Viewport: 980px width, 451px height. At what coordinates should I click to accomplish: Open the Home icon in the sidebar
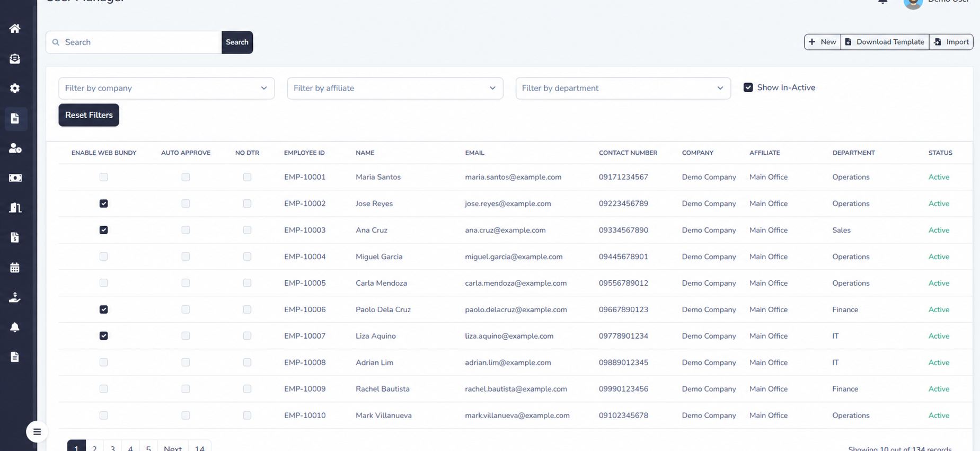[x=15, y=29]
